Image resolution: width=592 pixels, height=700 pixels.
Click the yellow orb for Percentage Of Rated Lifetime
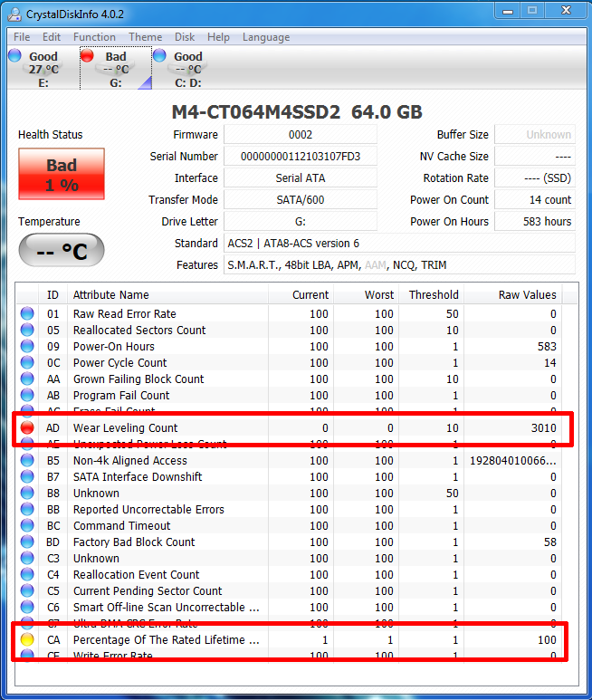[27, 639]
